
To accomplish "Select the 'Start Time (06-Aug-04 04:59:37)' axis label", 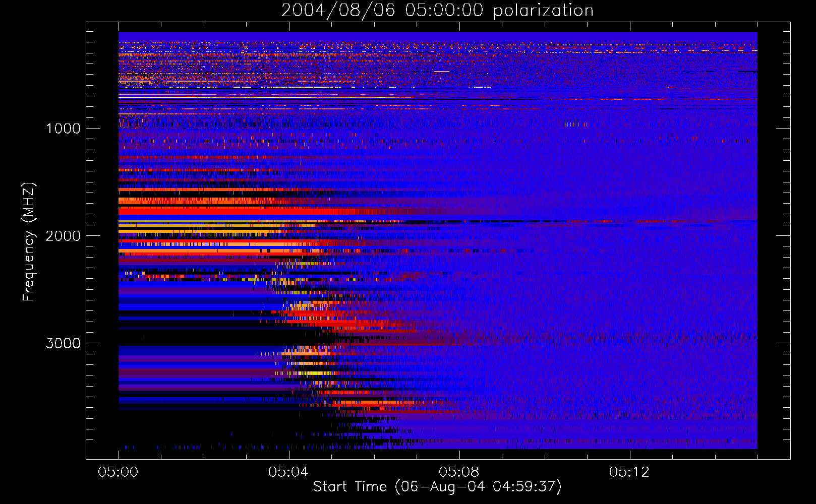I will click(437, 487).
